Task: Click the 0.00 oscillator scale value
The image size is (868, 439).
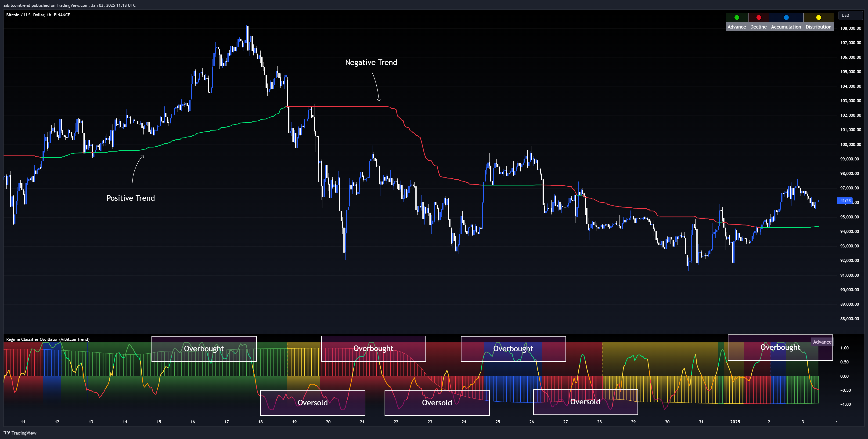Action: point(844,376)
